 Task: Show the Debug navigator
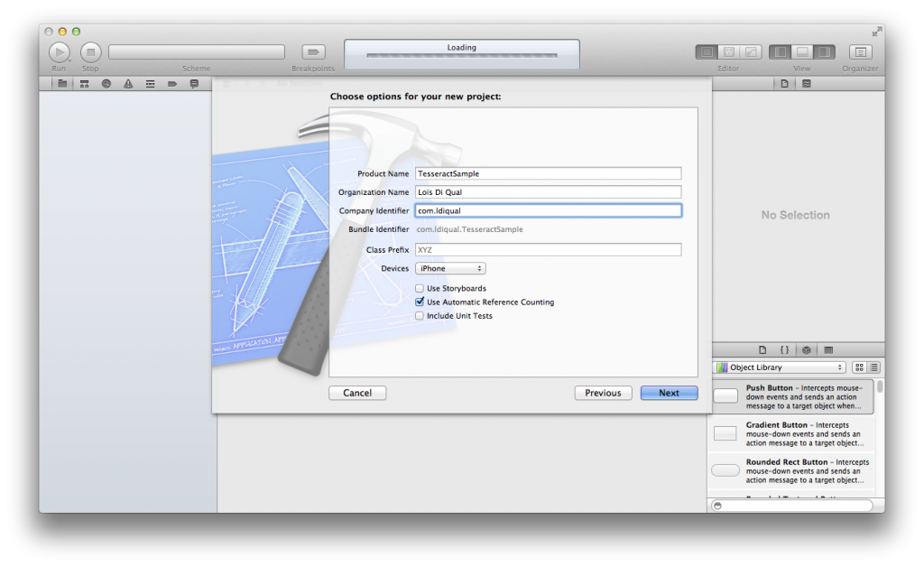(151, 84)
